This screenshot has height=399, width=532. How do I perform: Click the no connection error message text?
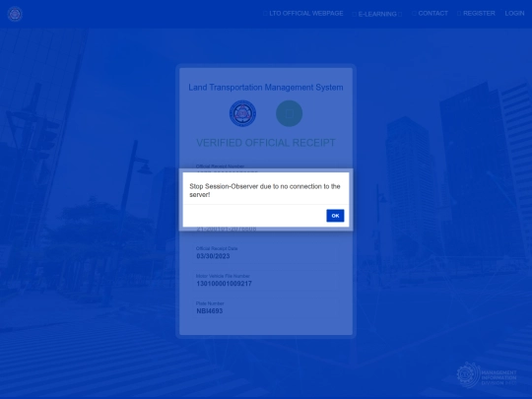coord(265,190)
